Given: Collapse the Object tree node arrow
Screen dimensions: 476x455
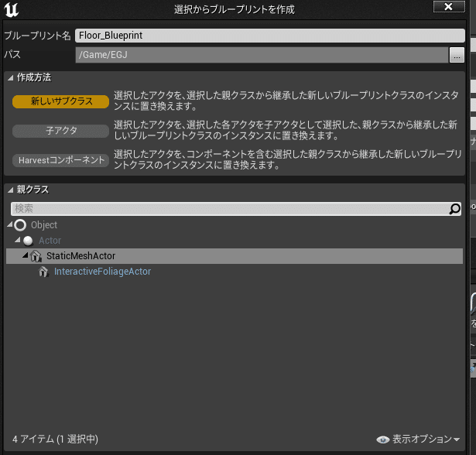Looking at the screenshot, I should [x=10, y=224].
